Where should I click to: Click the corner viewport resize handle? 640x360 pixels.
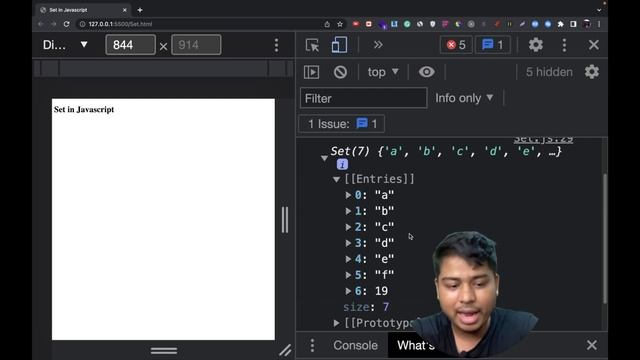pyautogui.click(x=285, y=350)
